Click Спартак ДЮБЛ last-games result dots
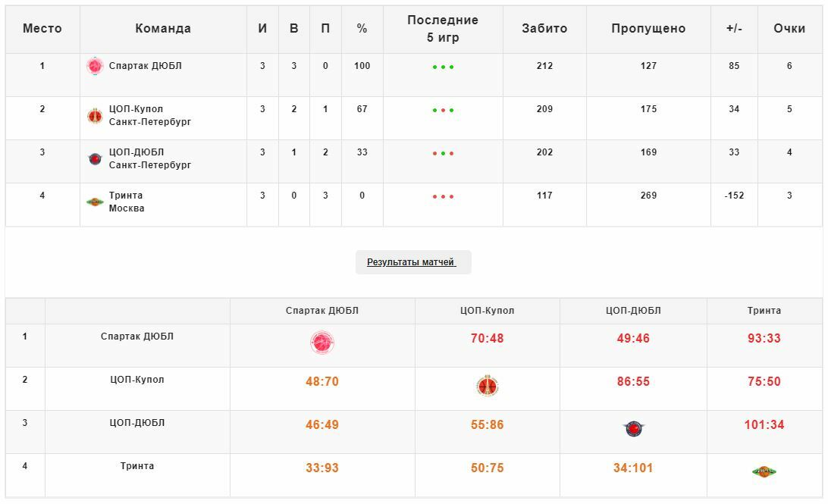The image size is (828, 504). pyautogui.click(x=443, y=67)
